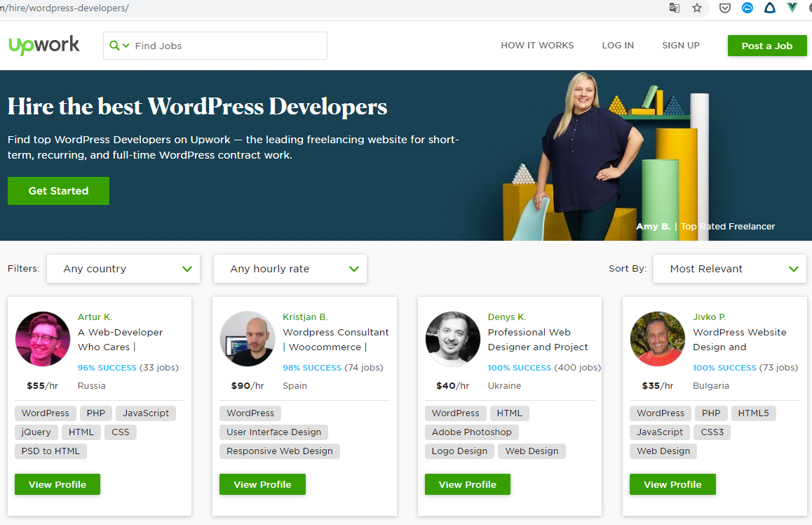The width and height of the screenshot is (812, 525).
Task: Open Denys K.'s profile photo
Action: 452,339
